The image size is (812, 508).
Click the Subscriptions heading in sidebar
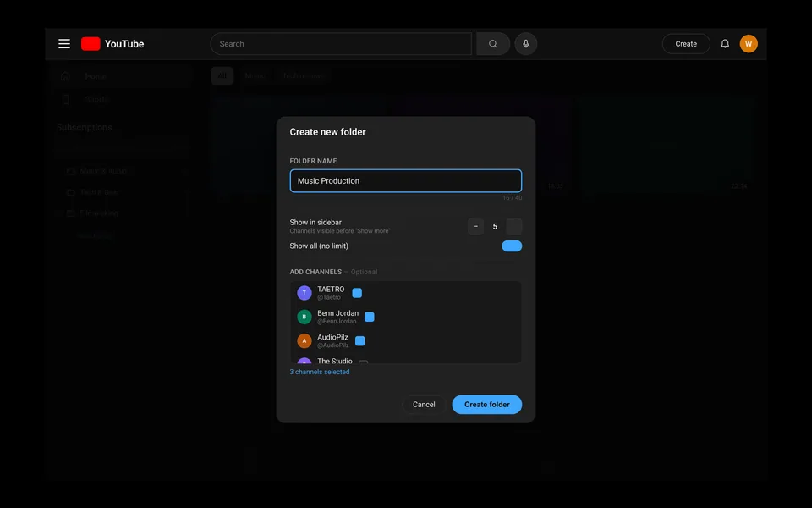(85, 128)
